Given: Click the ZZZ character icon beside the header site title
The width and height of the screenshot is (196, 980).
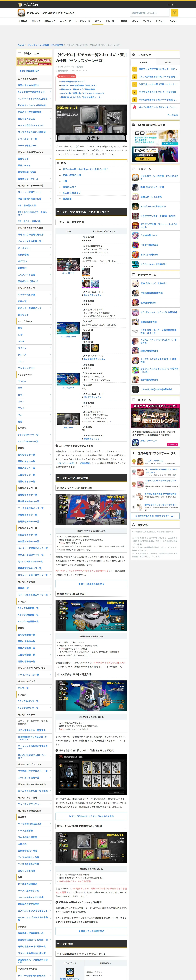Looking at the screenshot, I should (21, 13).
